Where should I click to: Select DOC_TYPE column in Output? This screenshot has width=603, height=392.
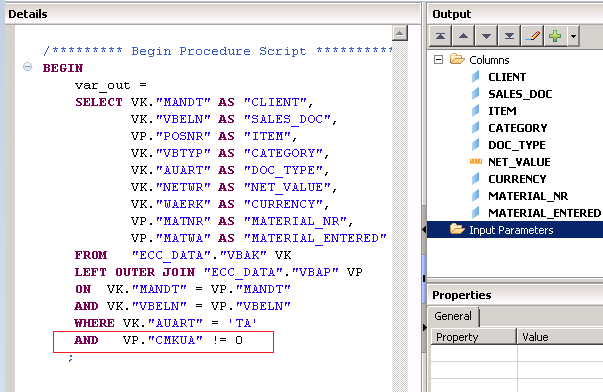tap(516, 145)
